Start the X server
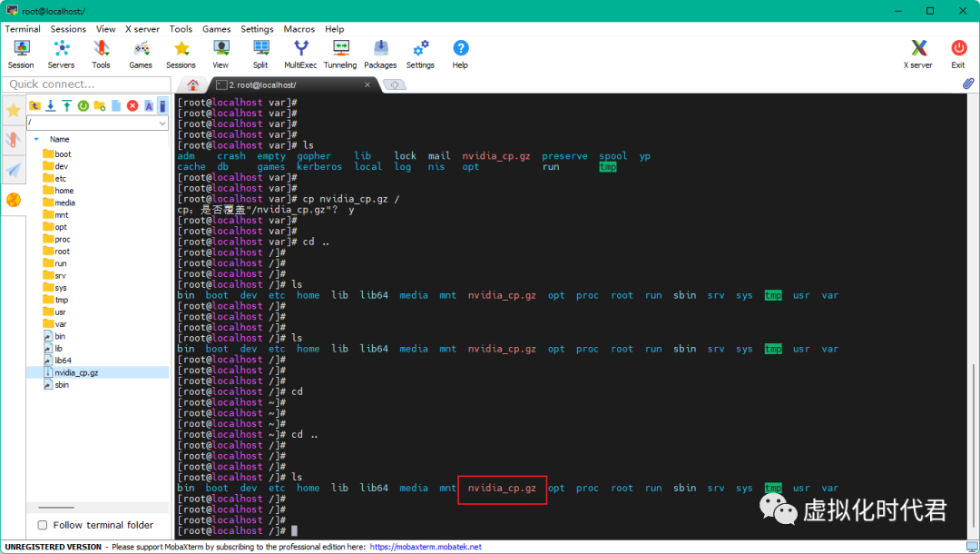This screenshot has height=554, width=980. [x=918, y=54]
